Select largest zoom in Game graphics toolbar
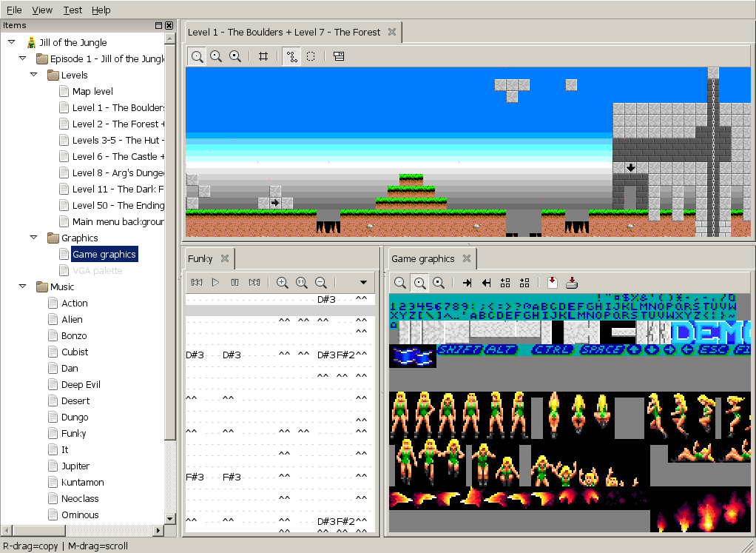 coord(438,283)
